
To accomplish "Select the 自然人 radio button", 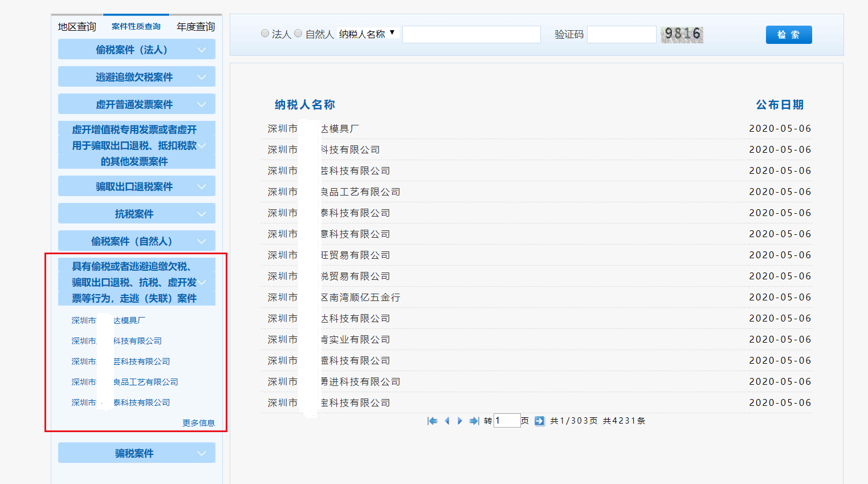I will click(298, 34).
